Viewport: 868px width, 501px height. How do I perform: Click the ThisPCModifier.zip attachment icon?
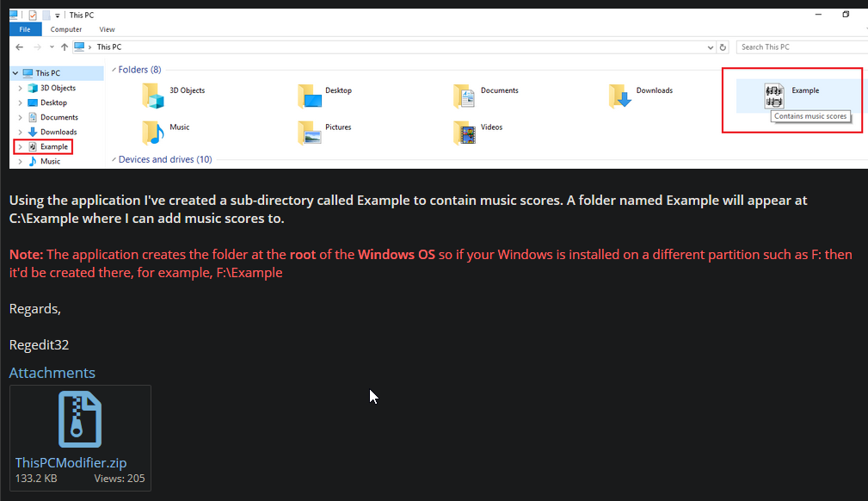coord(80,419)
